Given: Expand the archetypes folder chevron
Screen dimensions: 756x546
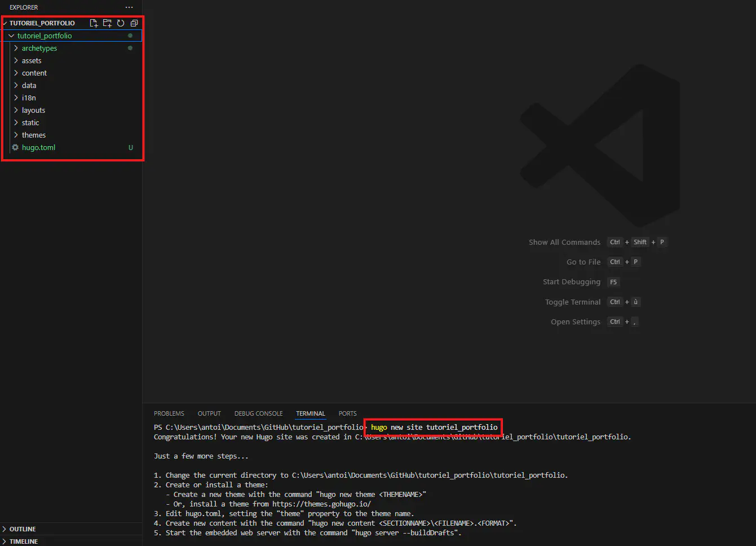Looking at the screenshot, I should (x=16, y=48).
